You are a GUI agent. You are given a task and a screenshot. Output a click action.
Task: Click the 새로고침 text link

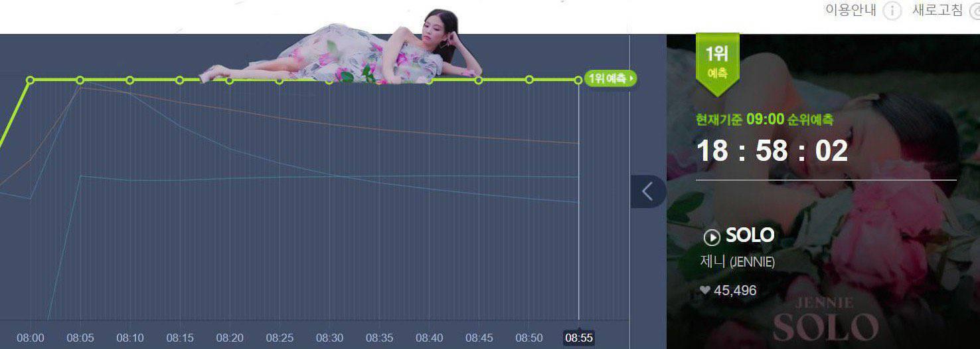[x=937, y=11]
